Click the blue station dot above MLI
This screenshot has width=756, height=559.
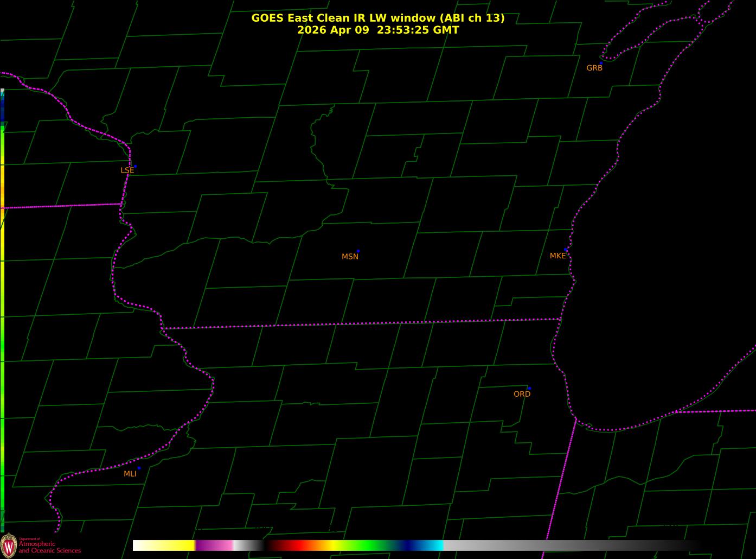point(139,468)
